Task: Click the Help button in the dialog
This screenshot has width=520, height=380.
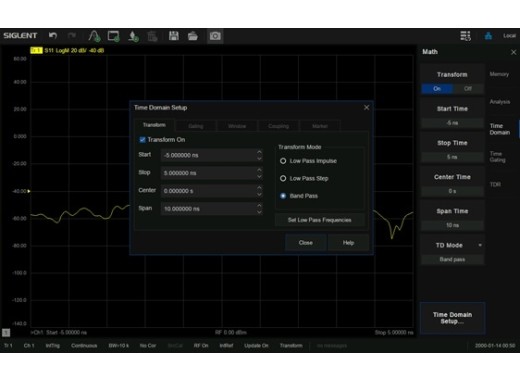Action: coord(348,243)
